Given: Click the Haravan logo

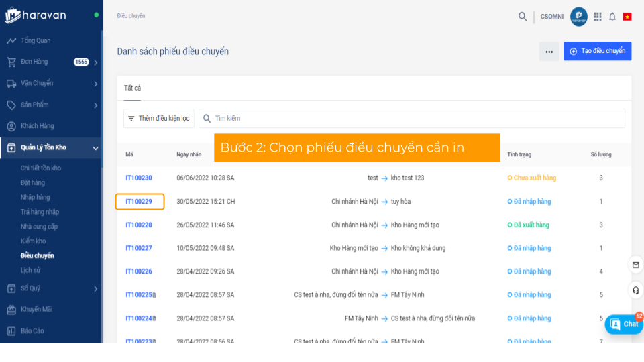Looking at the screenshot, I should click(36, 15).
